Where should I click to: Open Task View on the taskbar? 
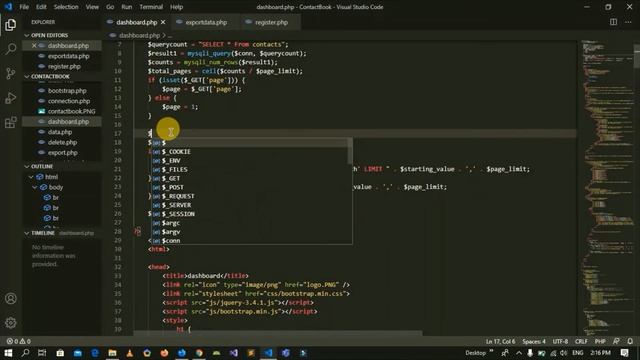tap(42, 353)
